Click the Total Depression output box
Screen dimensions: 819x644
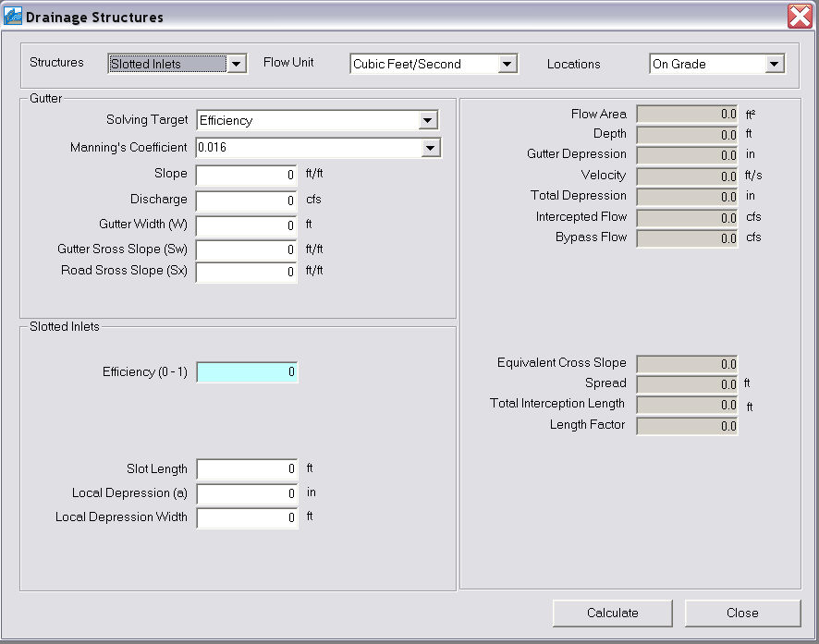(687, 197)
